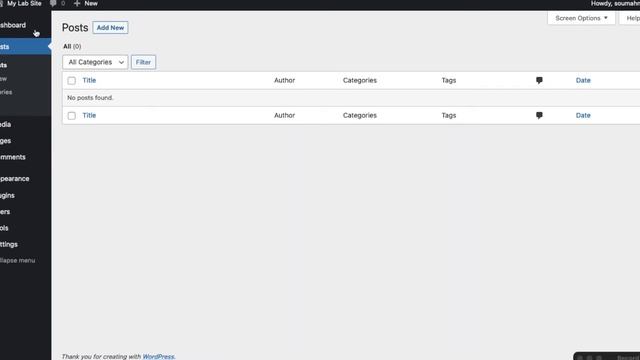
Task: Click comments column icon in bottom header row
Action: coord(539,116)
